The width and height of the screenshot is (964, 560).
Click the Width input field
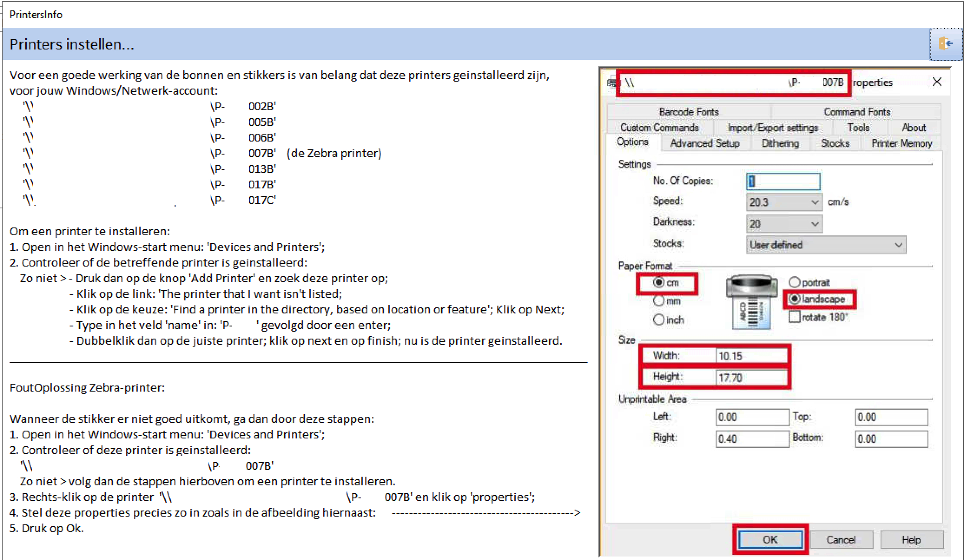point(750,356)
